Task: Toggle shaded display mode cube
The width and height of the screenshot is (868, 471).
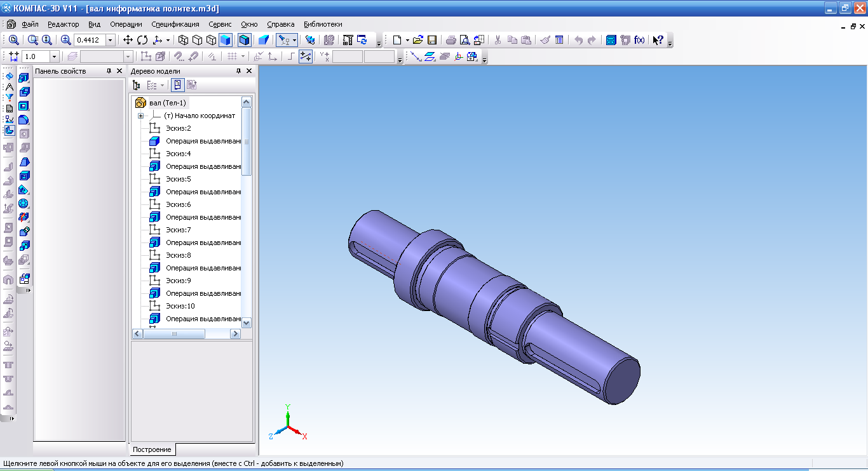Action: 225,40
